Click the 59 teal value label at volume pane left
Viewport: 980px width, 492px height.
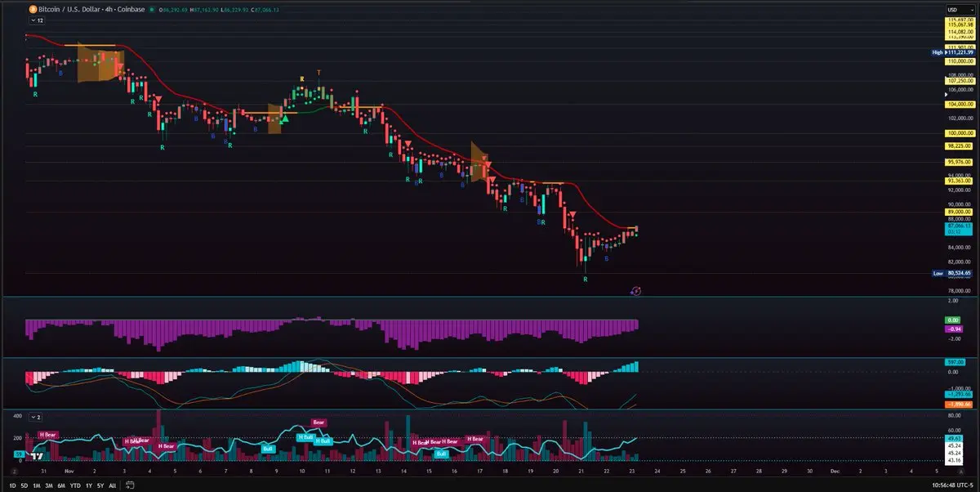click(x=18, y=453)
